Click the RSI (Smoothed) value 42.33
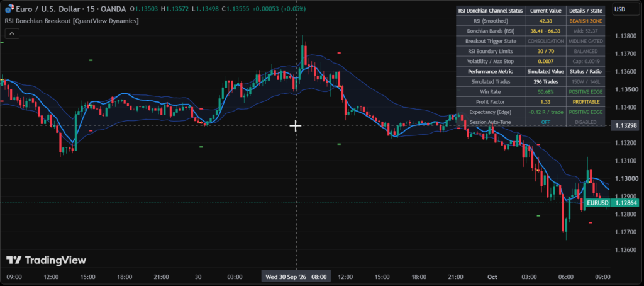Viewport: 644px width, 286px height. pos(545,21)
